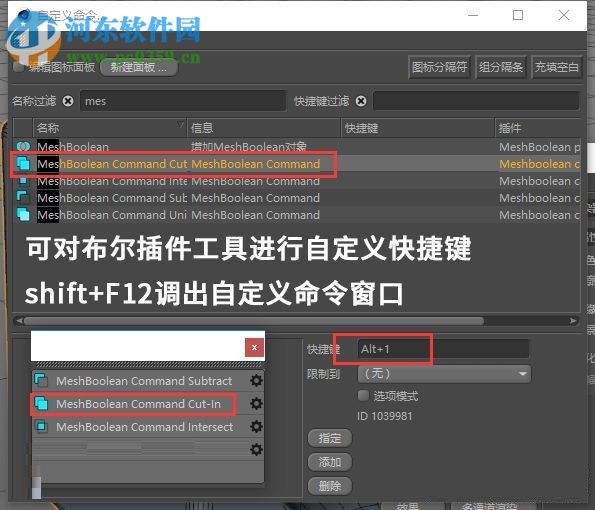The image size is (595, 510).
Task: Maximize the customize commands window
Action: (518, 15)
